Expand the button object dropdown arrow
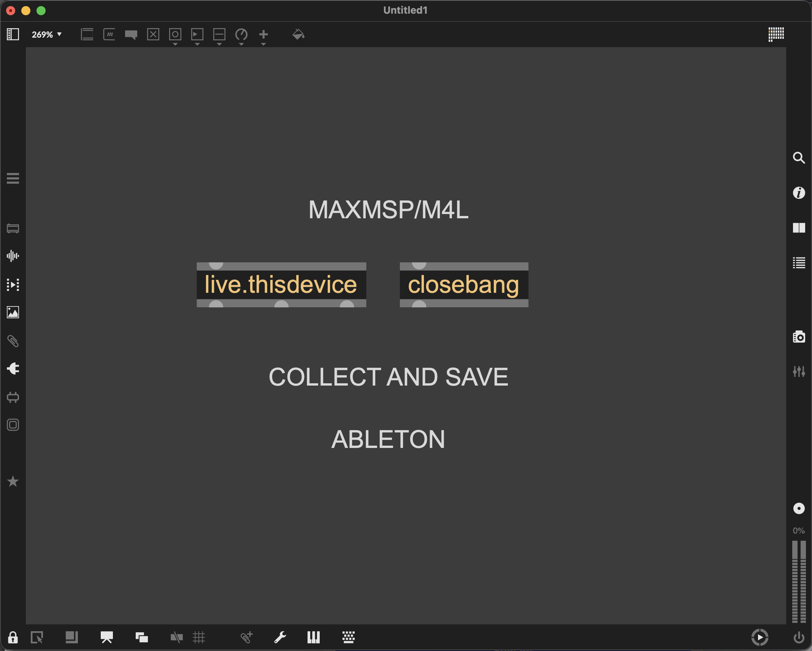The image size is (812, 651). [175, 44]
